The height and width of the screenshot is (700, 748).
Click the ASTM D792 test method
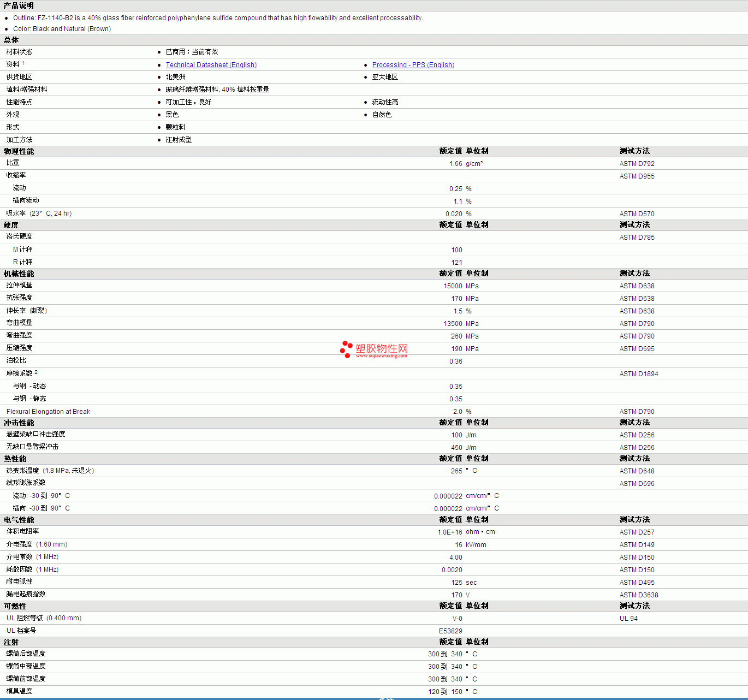pyautogui.click(x=637, y=164)
